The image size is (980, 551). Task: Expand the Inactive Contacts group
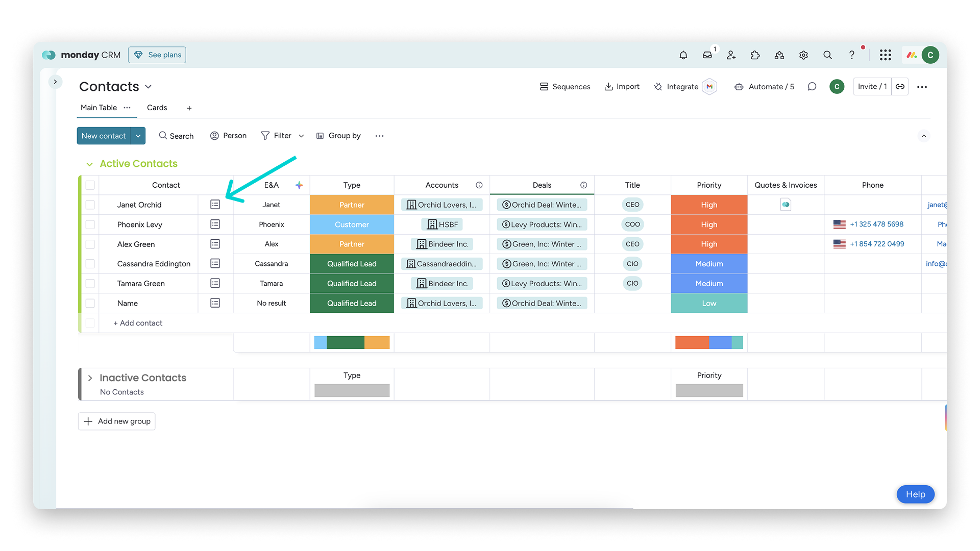pos(90,378)
